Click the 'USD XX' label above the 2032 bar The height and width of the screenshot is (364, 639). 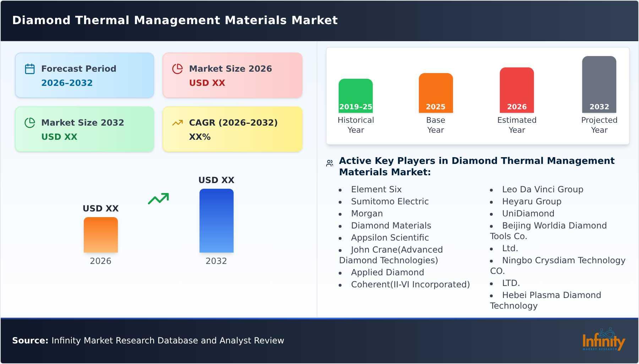[x=217, y=180]
